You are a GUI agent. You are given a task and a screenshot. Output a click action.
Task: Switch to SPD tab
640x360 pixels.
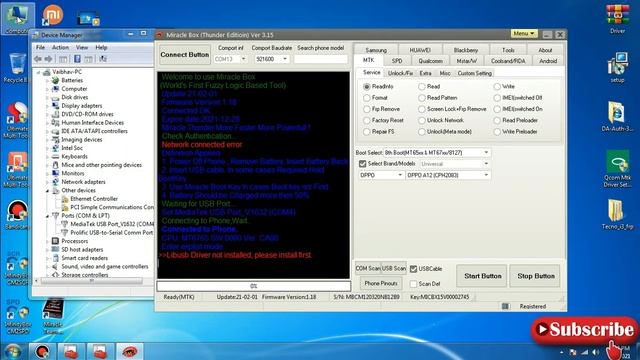click(397, 61)
